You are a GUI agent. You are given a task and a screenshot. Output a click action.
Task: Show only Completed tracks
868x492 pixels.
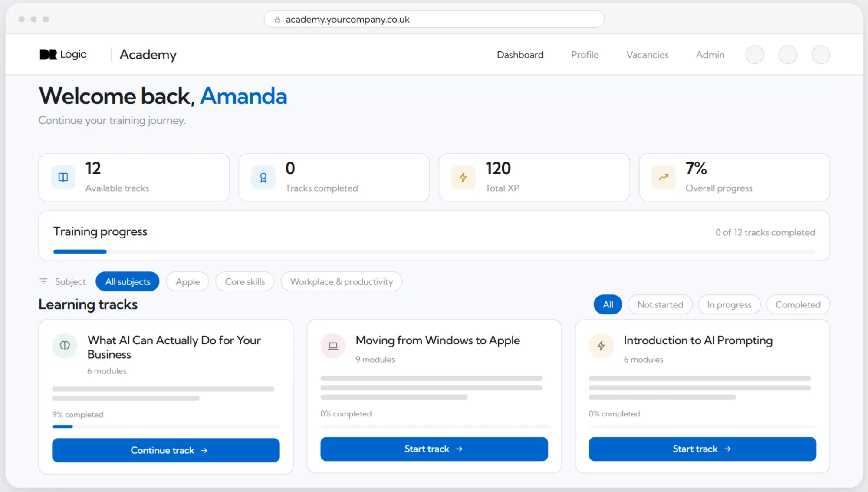(798, 304)
